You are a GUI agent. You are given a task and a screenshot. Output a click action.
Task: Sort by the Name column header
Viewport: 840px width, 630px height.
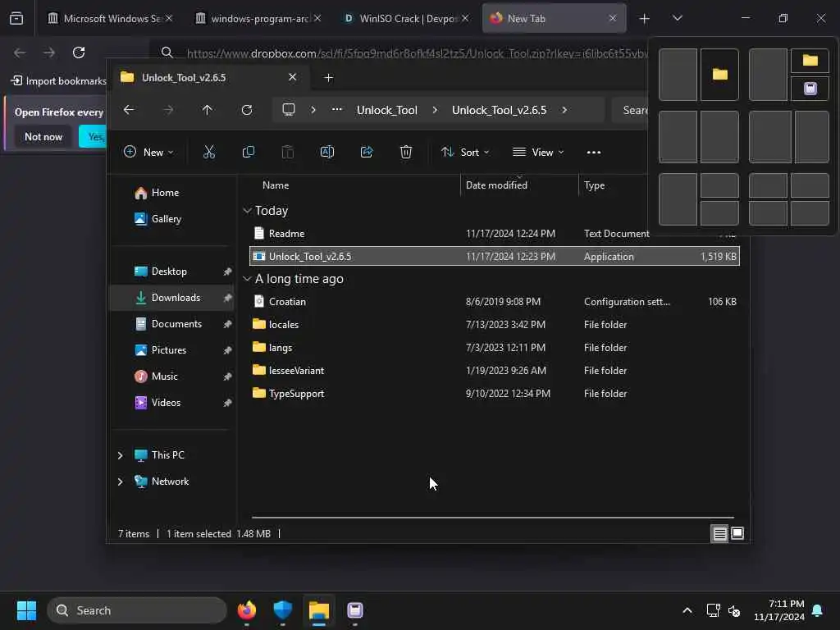pyautogui.click(x=276, y=185)
